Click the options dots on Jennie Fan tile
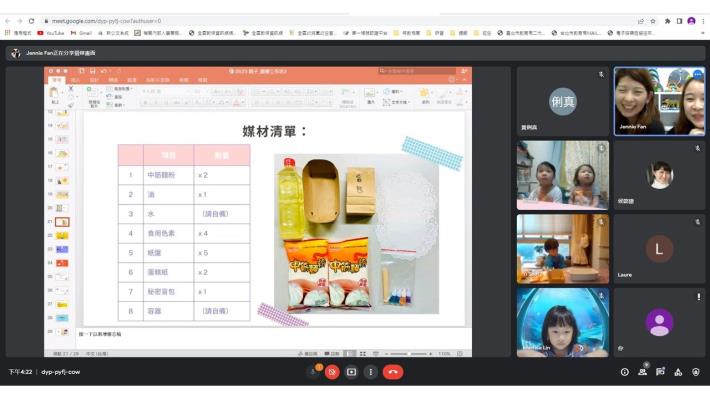This screenshot has height=399, width=710. 698,74
